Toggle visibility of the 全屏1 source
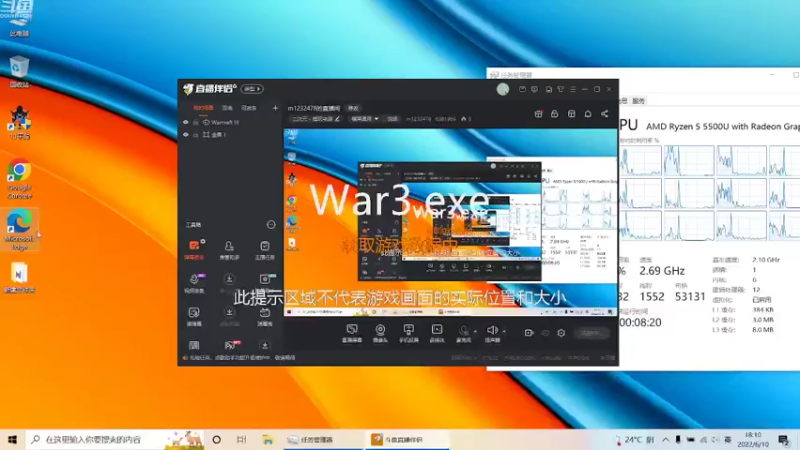Screen dimensions: 800x450 click(x=186, y=135)
